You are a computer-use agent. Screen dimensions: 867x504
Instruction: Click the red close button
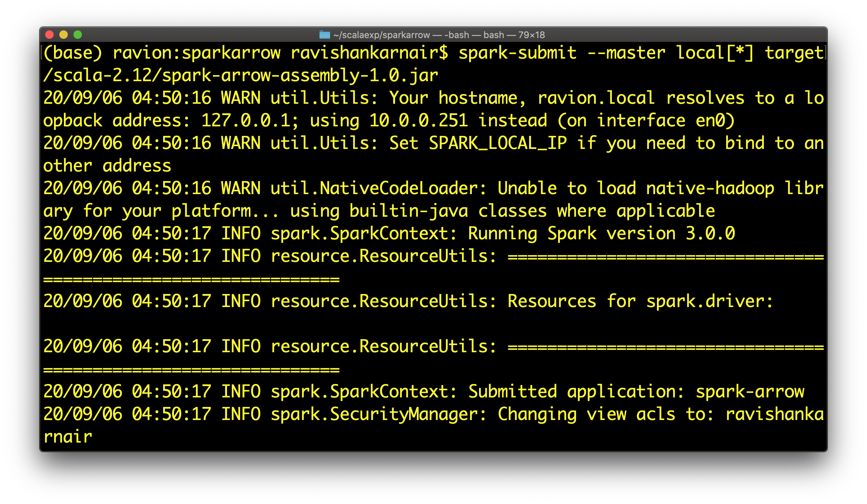click(x=50, y=35)
